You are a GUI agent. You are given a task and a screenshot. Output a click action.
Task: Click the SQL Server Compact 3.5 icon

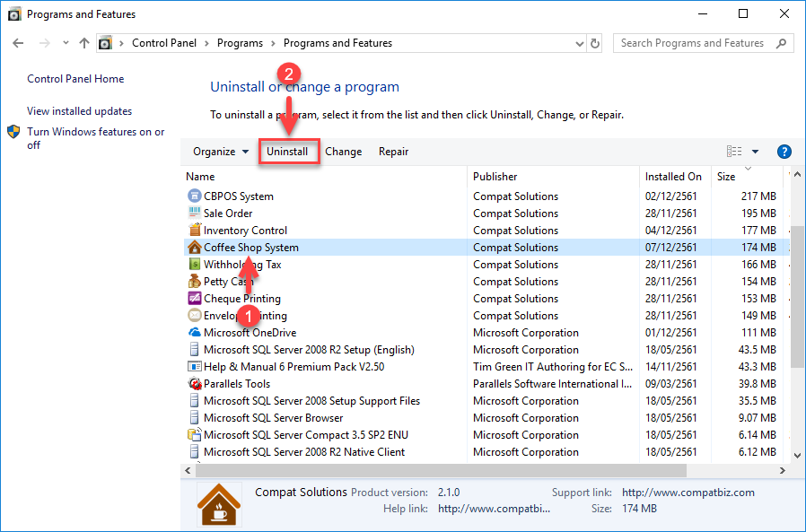coord(194,435)
